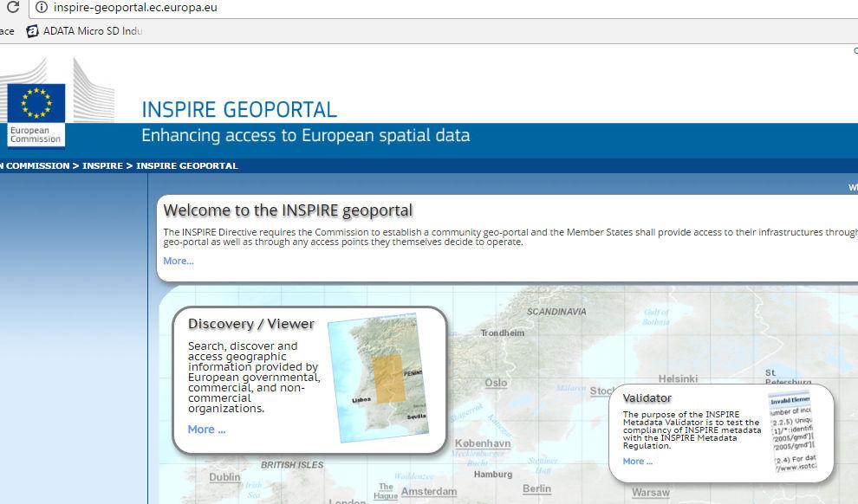Image resolution: width=858 pixels, height=504 pixels.
Task: Click the Validator heading
Action: (x=647, y=398)
